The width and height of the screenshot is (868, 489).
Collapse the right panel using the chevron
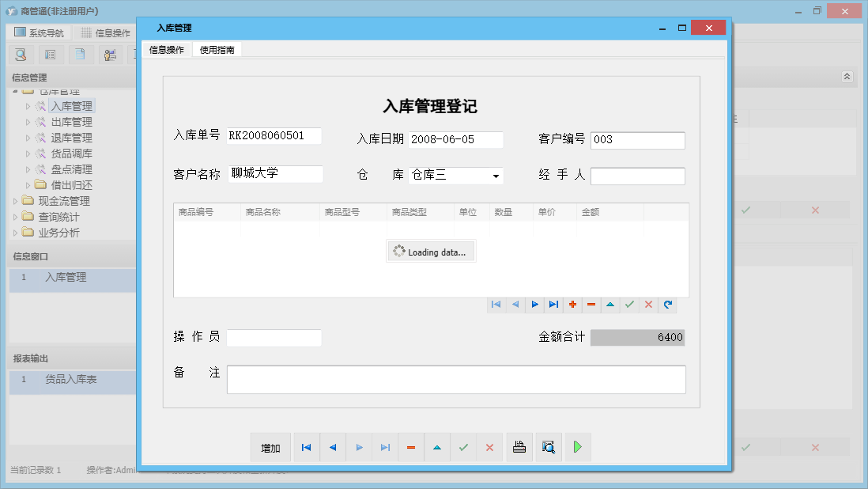pyautogui.click(x=846, y=77)
